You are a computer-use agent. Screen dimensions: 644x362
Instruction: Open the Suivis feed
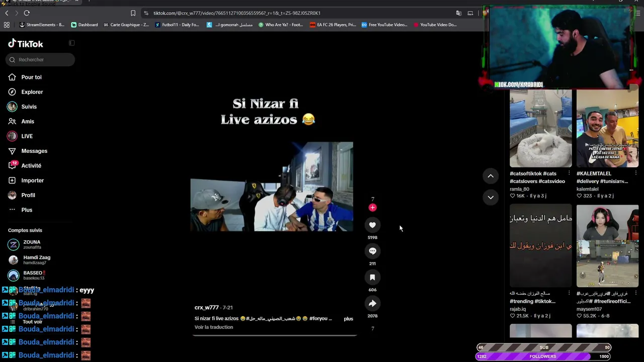click(29, 107)
